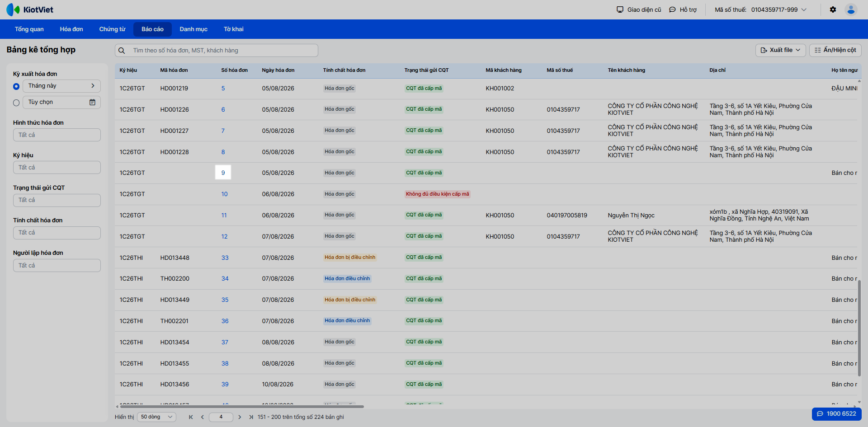Click the horizontal table scrollbar
Image resolution: width=868 pixels, height=427 pixels.
pos(242,407)
